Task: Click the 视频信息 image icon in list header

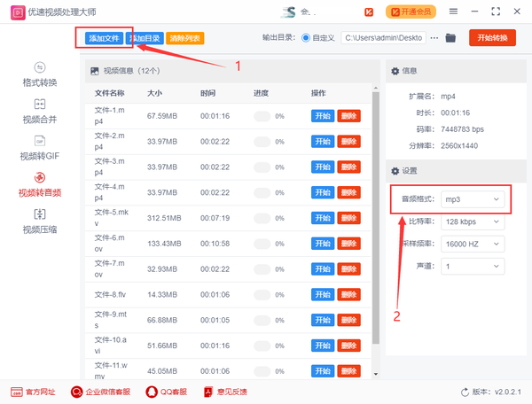Action: tap(95, 71)
